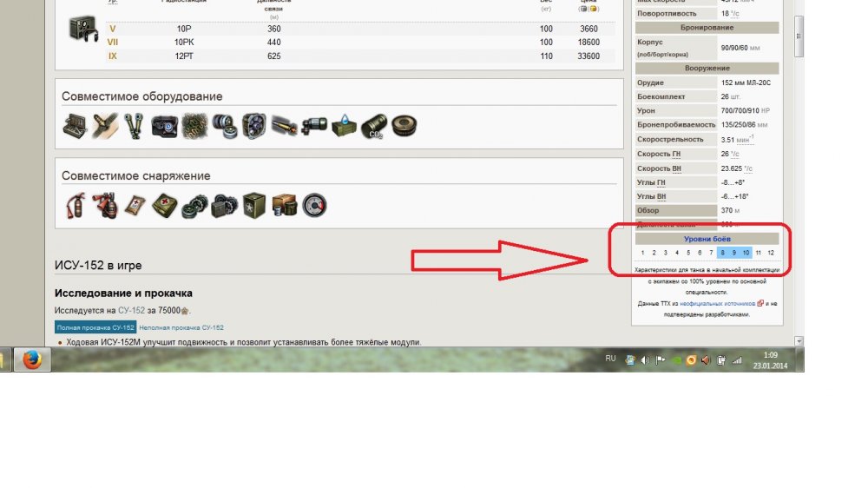Click the gun rammer shell-arrow icon
This screenshot has width=868, height=488.
tap(105, 126)
